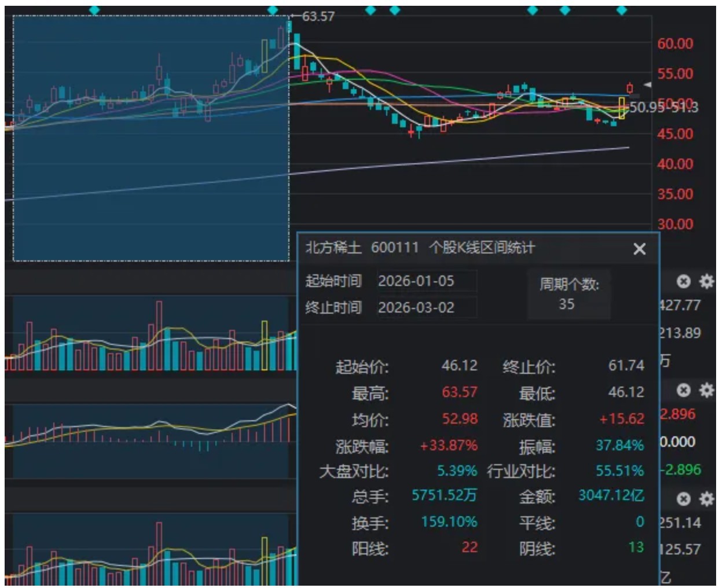Viewport: 719px width, 588px height.
Task: Click the 63.57 high price label
Action: pos(318,17)
